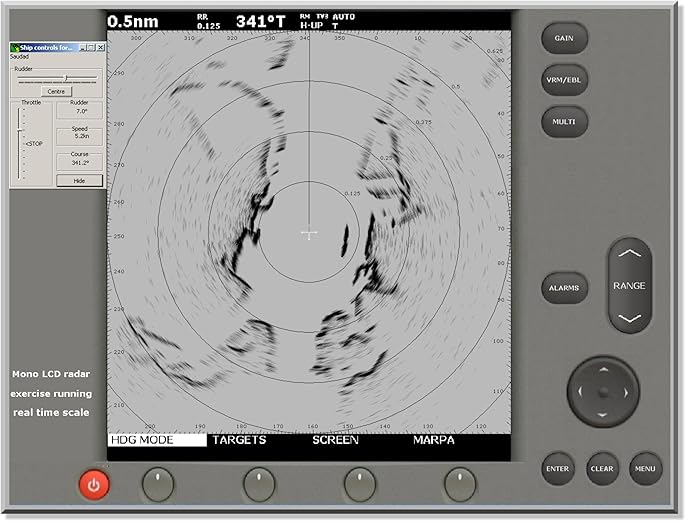Image resolution: width=688 pixels, height=524 pixels.
Task: Click the 270 bearing scale label
Action: (x=119, y=165)
